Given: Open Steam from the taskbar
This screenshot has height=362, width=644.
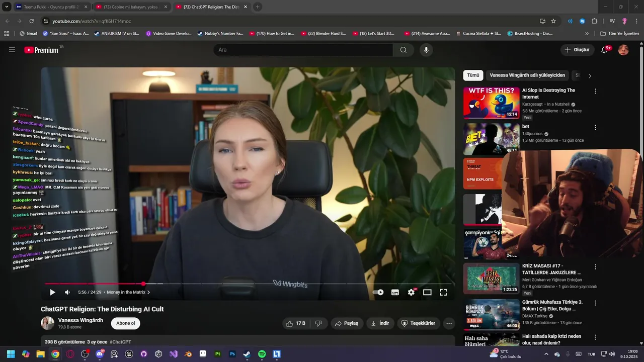Looking at the screenshot, I should click(247, 354).
